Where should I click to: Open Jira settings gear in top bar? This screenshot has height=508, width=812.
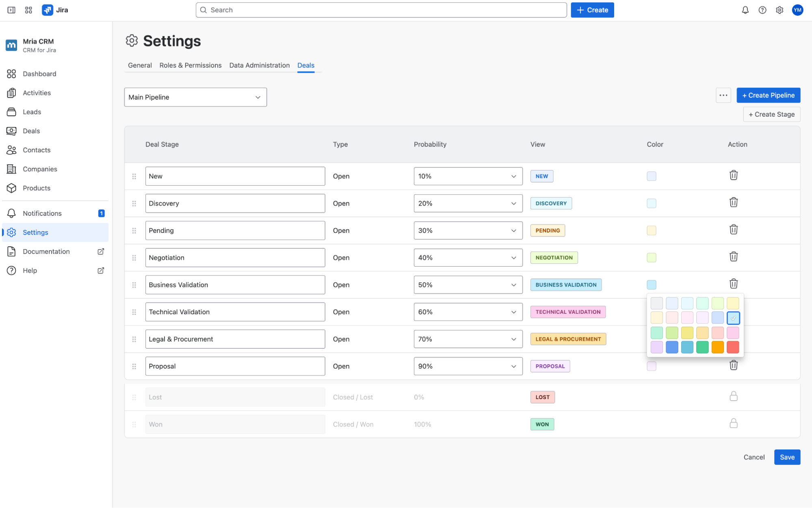point(779,10)
